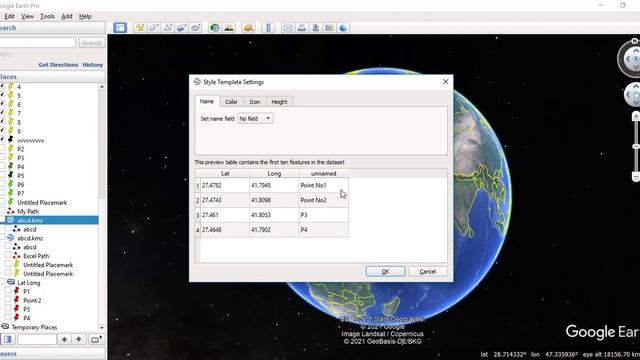Image resolution: width=640 pixels, height=360 pixels.
Task: Check the P7 placemark checkbox
Action: click(2, 193)
